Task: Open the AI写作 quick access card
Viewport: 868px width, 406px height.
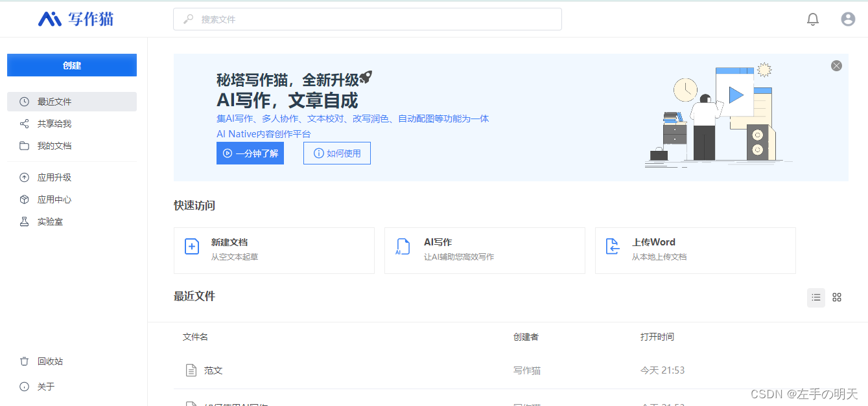Action: (x=485, y=251)
